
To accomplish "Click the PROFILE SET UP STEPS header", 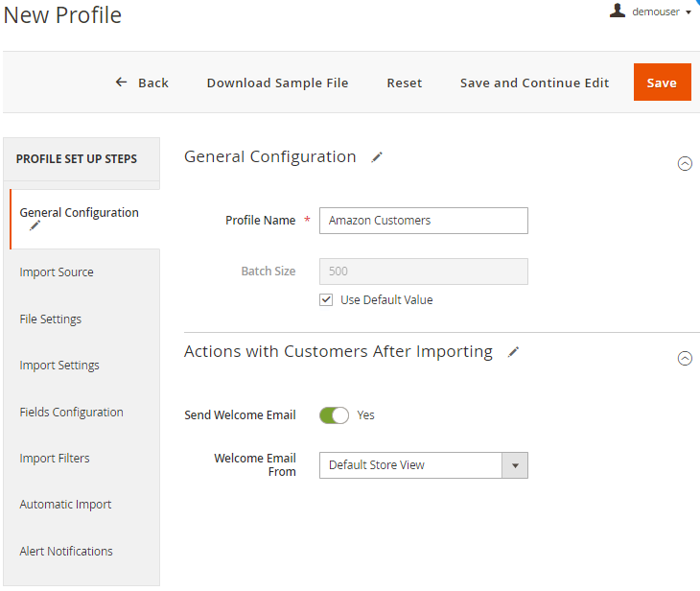I will 77,159.
